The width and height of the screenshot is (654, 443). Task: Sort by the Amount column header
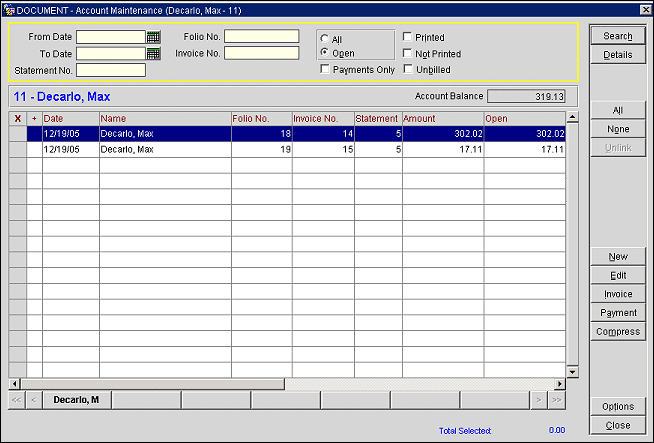pos(442,118)
